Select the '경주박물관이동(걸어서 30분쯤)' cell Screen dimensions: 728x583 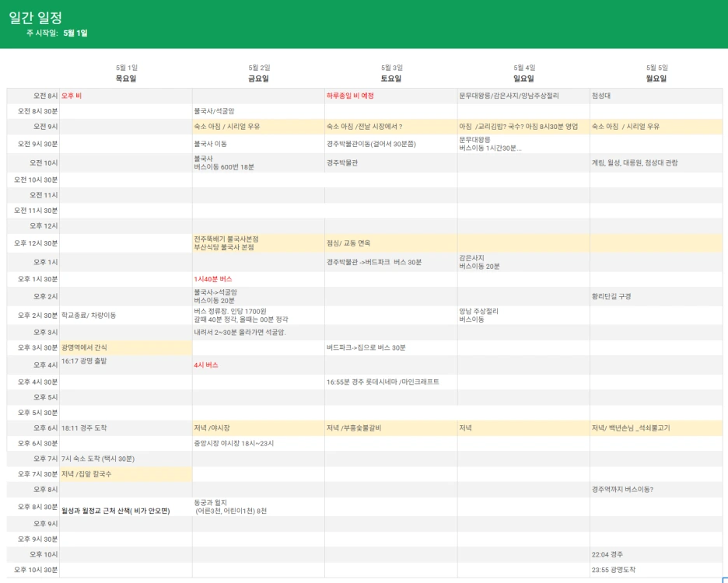[391, 144]
